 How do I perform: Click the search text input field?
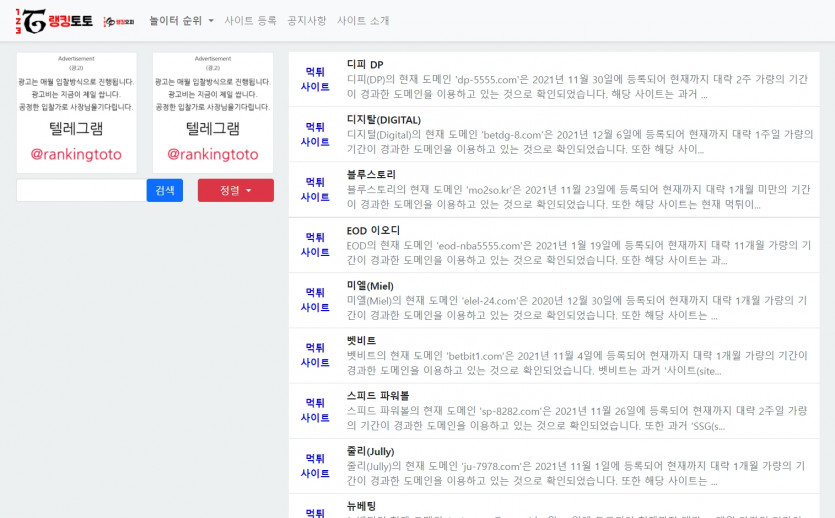(81, 190)
